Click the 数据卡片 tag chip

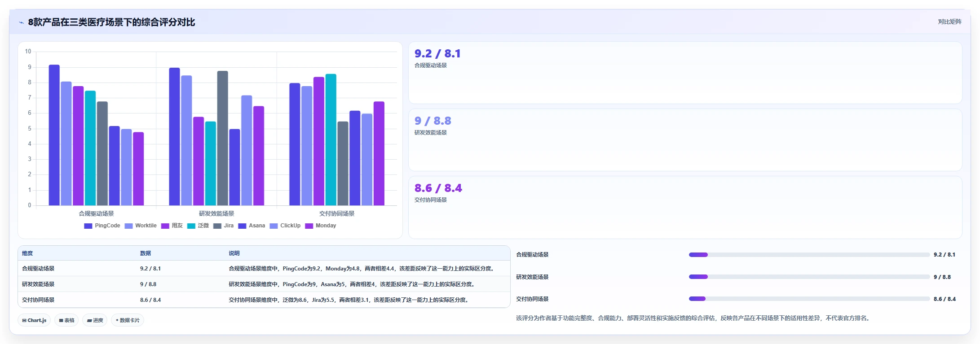click(x=128, y=320)
